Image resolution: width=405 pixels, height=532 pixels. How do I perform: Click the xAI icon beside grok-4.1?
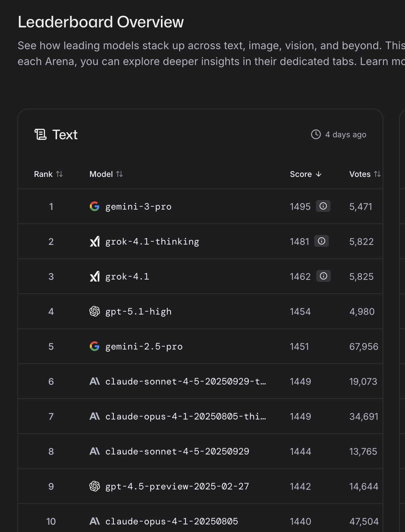95,276
